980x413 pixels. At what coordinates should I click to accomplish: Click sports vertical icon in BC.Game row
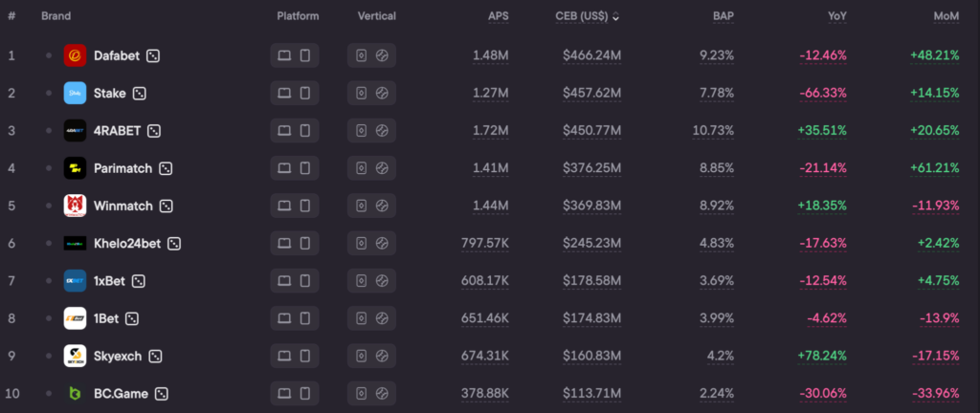(382, 394)
